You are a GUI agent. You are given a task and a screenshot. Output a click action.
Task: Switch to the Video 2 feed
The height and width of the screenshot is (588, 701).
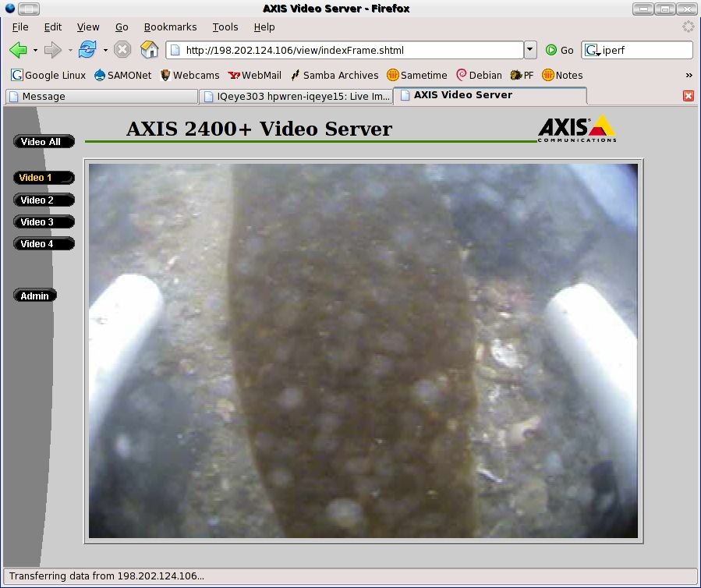tap(44, 200)
